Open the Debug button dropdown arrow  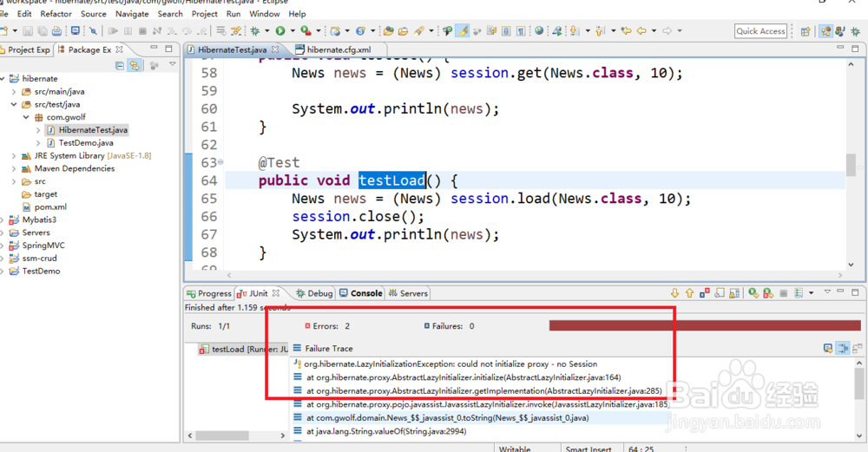click(x=266, y=31)
